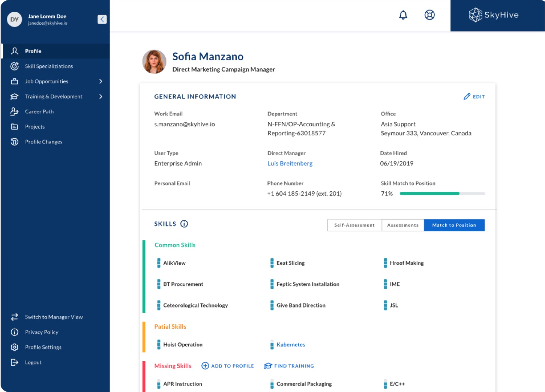
Task: Click the skill level icon beside Hoist Operation
Action: tap(159, 345)
